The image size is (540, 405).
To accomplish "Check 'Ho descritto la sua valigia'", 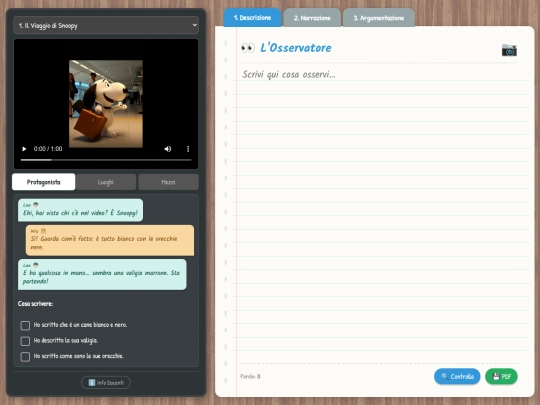I will [25, 341].
